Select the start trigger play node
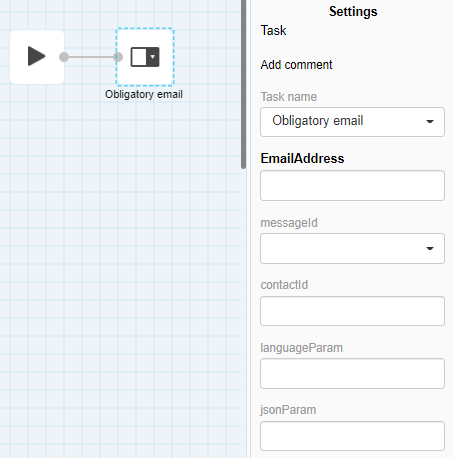The height and width of the screenshot is (458, 453). [x=37, y=57]
